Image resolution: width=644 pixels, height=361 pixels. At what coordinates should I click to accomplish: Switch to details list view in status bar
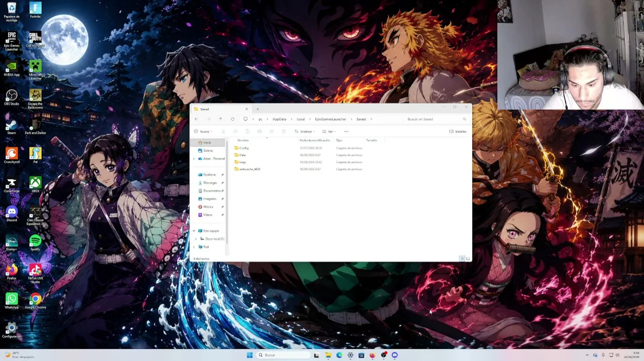coord(462,259)
